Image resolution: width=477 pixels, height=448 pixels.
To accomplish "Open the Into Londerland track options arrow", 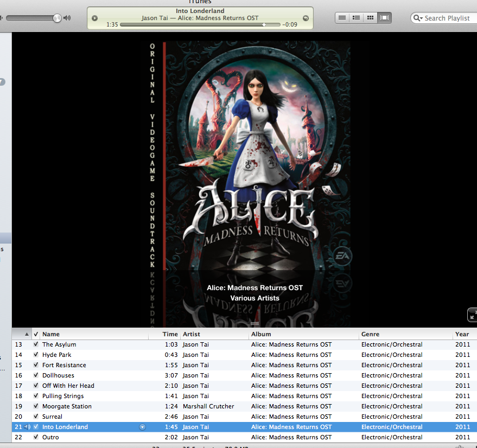I will click(x=142, y=427).
